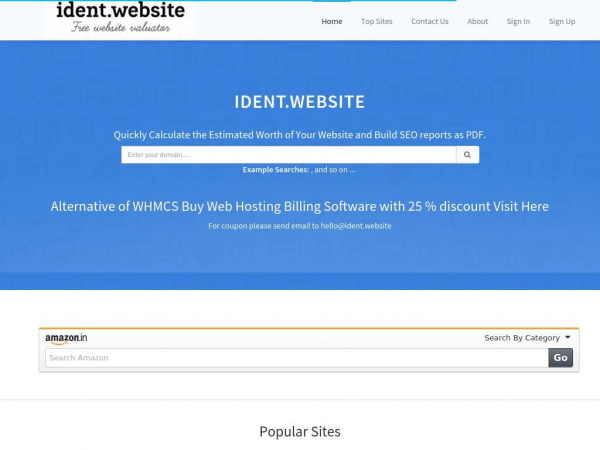Click the hello@ident.website coupon email text
The height and width of the screenshot is (450, 600).
pos(356,226)
